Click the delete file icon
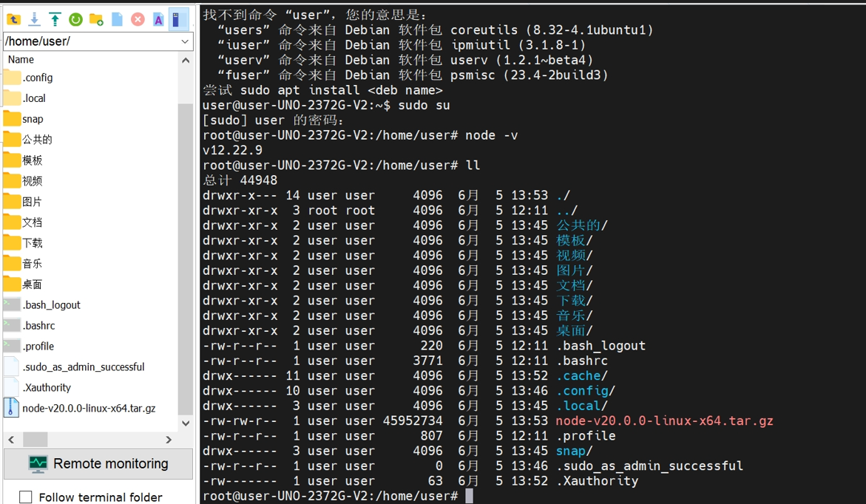This screenshot has height=504, width=866. 137,18
